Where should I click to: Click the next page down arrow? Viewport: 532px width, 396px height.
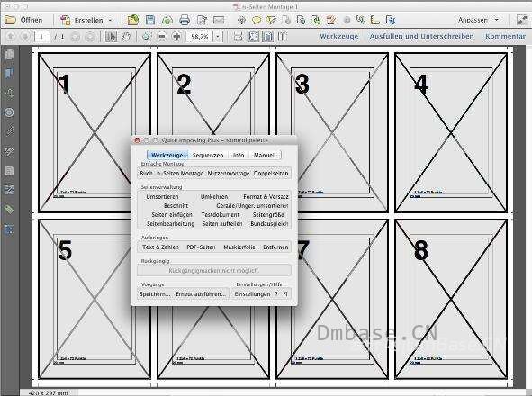[25, 36]
